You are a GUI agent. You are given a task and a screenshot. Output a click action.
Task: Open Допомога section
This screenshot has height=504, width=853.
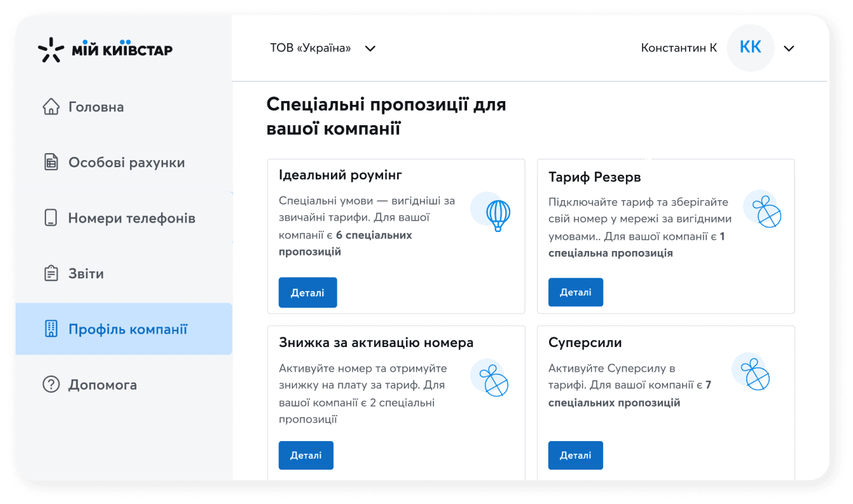[124, 385]
